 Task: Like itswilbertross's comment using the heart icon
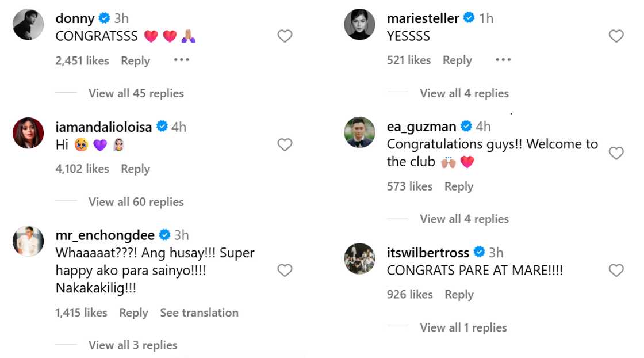pos(616,270)
